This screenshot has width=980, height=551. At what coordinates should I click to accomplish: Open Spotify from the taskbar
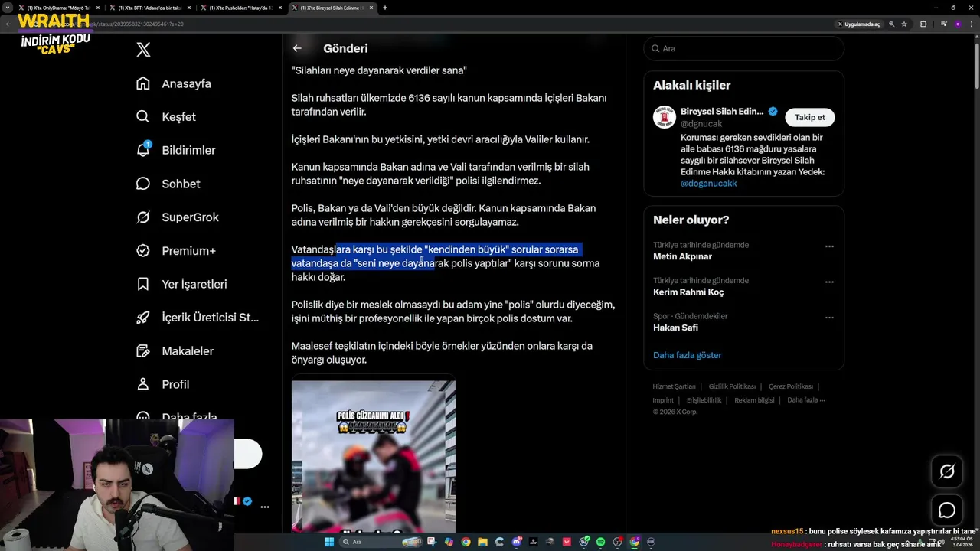(600, 542)
